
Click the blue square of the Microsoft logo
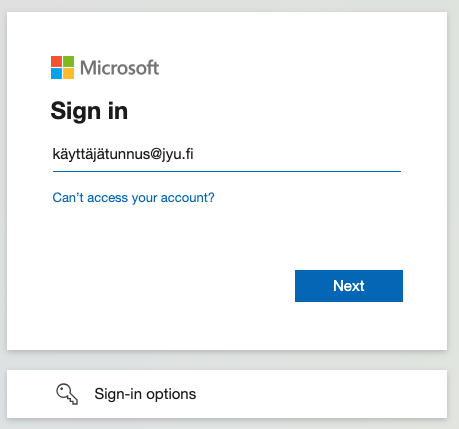56,74
